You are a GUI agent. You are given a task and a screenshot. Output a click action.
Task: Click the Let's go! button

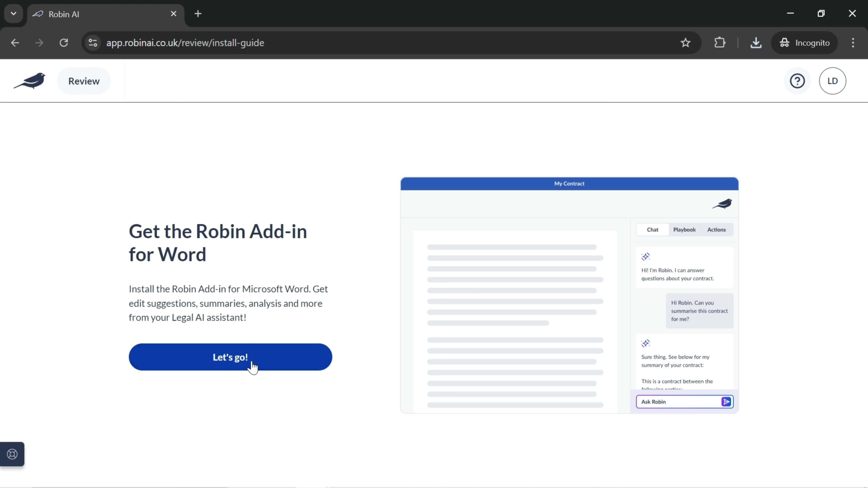pyautogui.click(x=230, y=357)
